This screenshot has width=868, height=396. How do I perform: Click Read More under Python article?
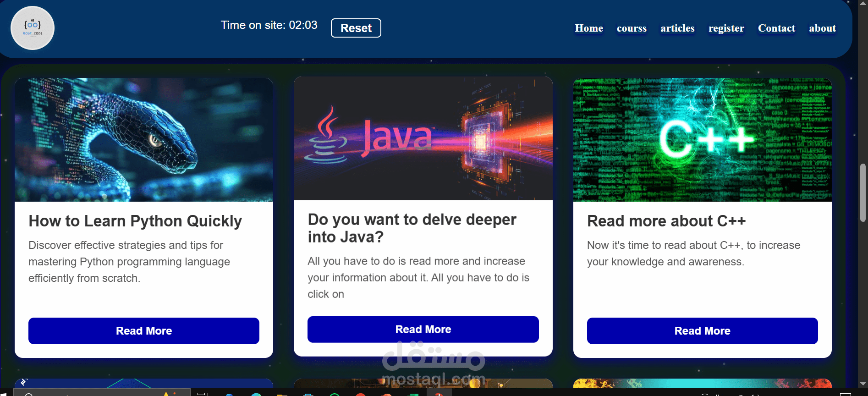point(144,331)
